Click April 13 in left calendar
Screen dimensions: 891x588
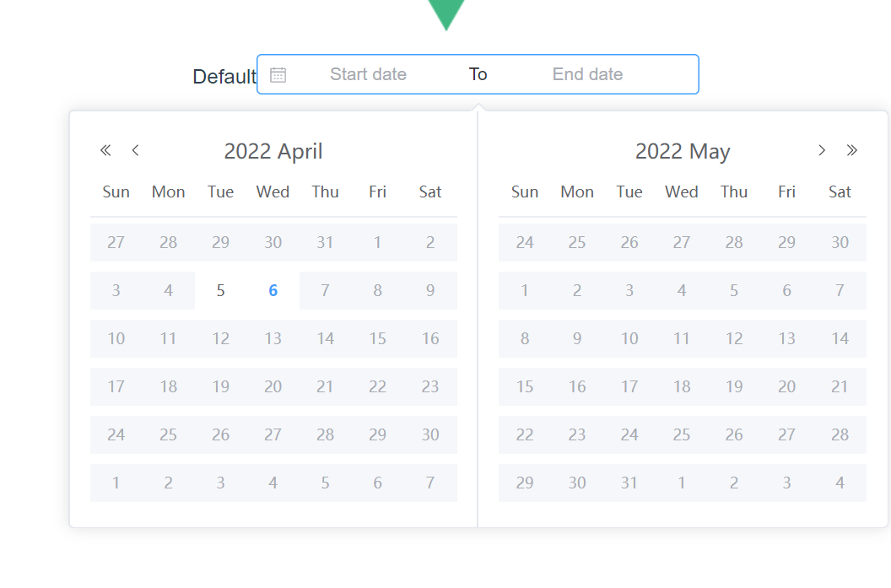point(273,339)
